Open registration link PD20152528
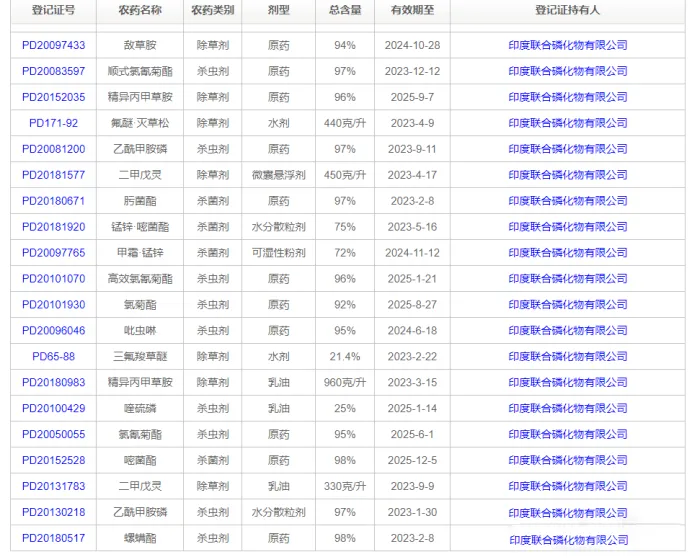693x558 pixels. point(53,460)
